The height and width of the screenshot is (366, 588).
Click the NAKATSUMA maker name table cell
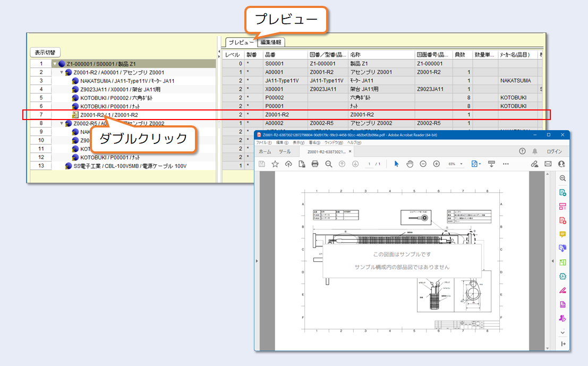click(x=518, y=81)
